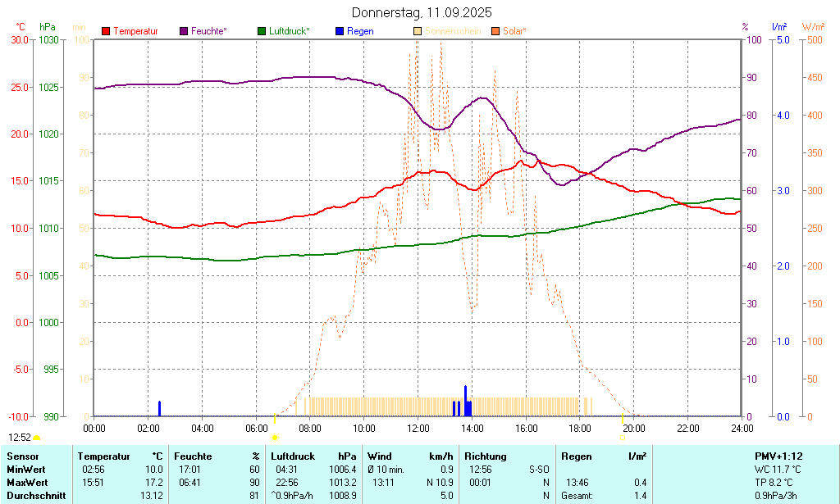Click the max pressure value 1013.2
Image resolution: width=840 pixels, height=504 pixels.
coord(343,482)
